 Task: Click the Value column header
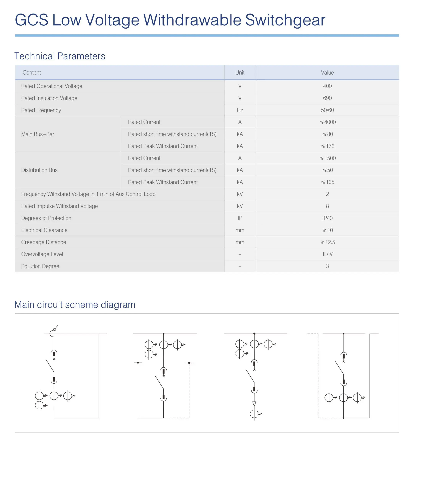click(327, 72)
